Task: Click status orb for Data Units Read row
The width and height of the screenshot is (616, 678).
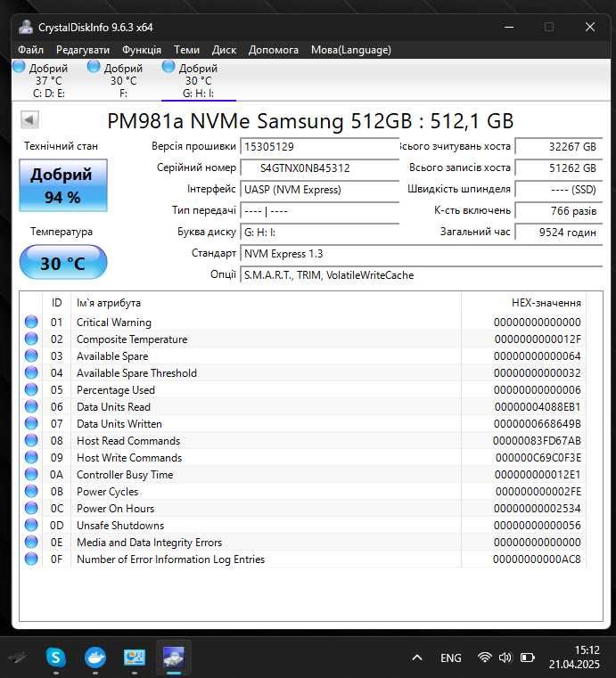Action: point(31,406)
